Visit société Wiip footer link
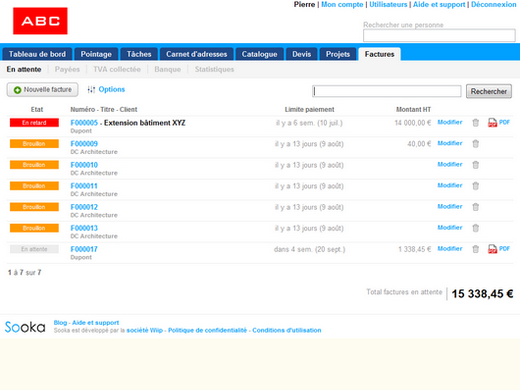 coord(144,330)
